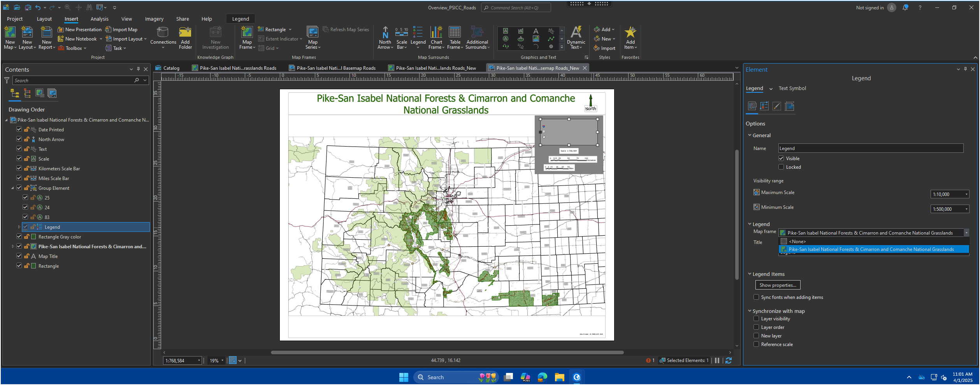Image resolution: width=980 pixels, height=385 pixels.
Task: Open the Placement tab icon in Element pane
Action: (790, 106)
